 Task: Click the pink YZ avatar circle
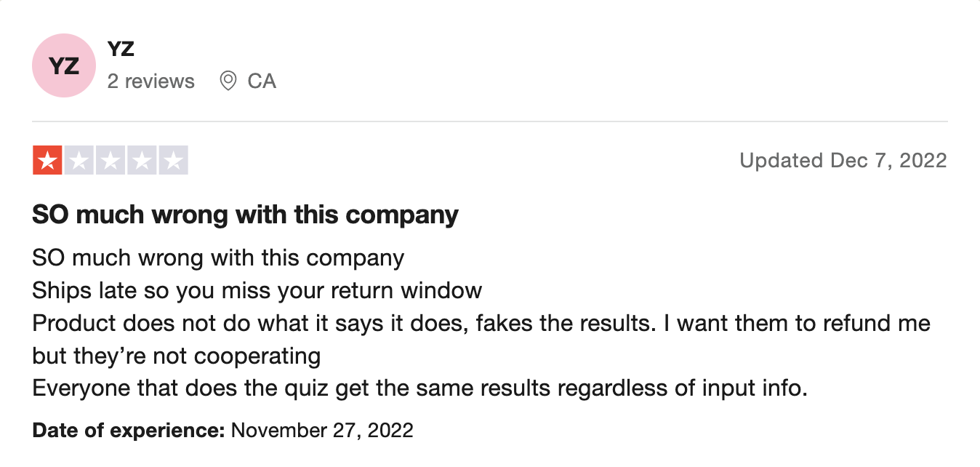pos(64,65)
